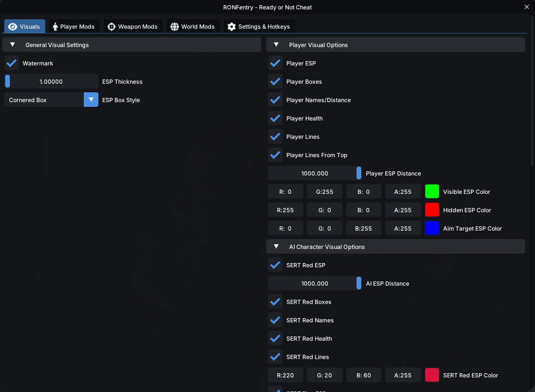Select the G field of Aim Target ESP Color
Screen dimensions: 535x392
pos(324,228)
